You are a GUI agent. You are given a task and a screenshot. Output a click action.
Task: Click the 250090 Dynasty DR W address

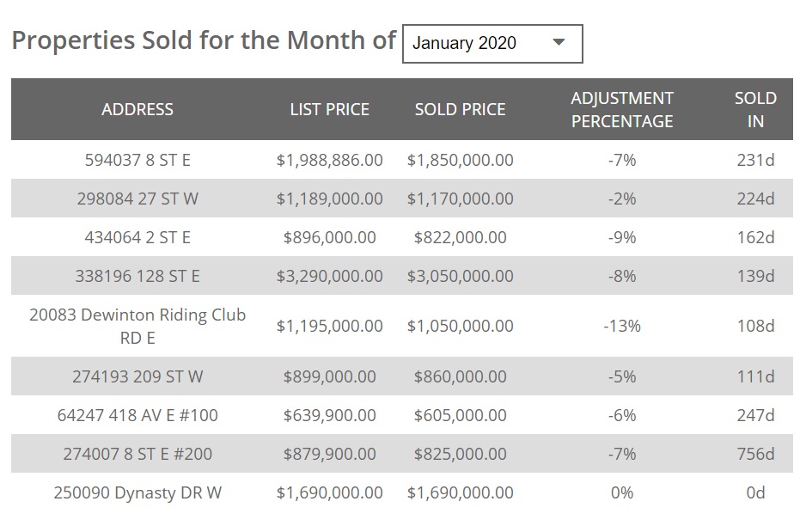pyautogui.click(x=137, y=492)
